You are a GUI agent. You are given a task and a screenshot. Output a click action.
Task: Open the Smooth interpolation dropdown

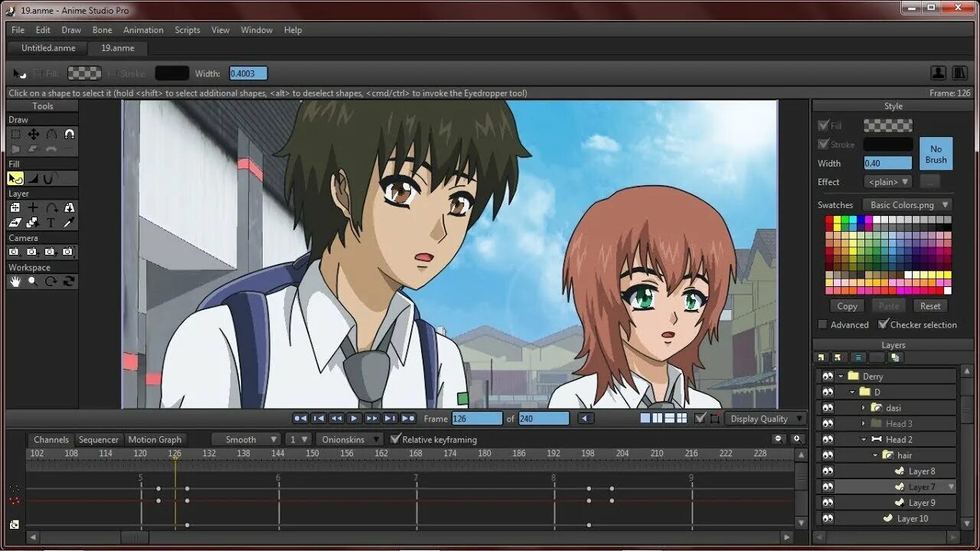tap(246, 439)
